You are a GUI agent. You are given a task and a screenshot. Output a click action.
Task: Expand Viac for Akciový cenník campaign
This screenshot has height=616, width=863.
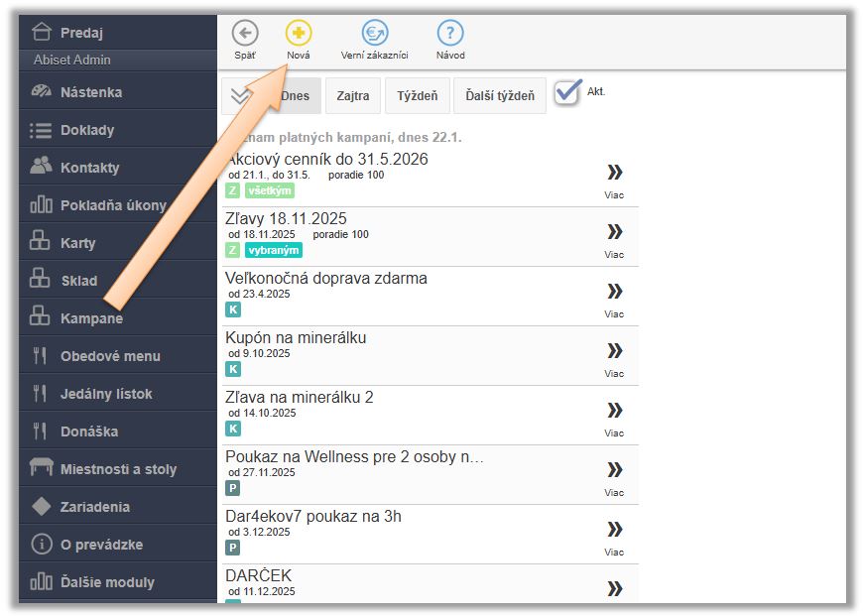click(x=614, y=174)
